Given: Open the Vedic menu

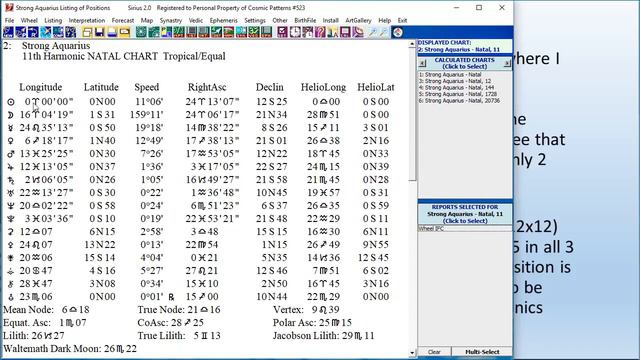Looking at the screenshot, I should coord(196,20).
